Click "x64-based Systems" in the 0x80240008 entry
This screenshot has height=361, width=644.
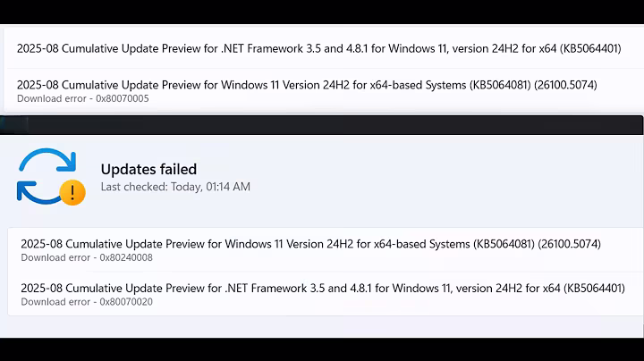pyautogui.click(x=411, y=243)
